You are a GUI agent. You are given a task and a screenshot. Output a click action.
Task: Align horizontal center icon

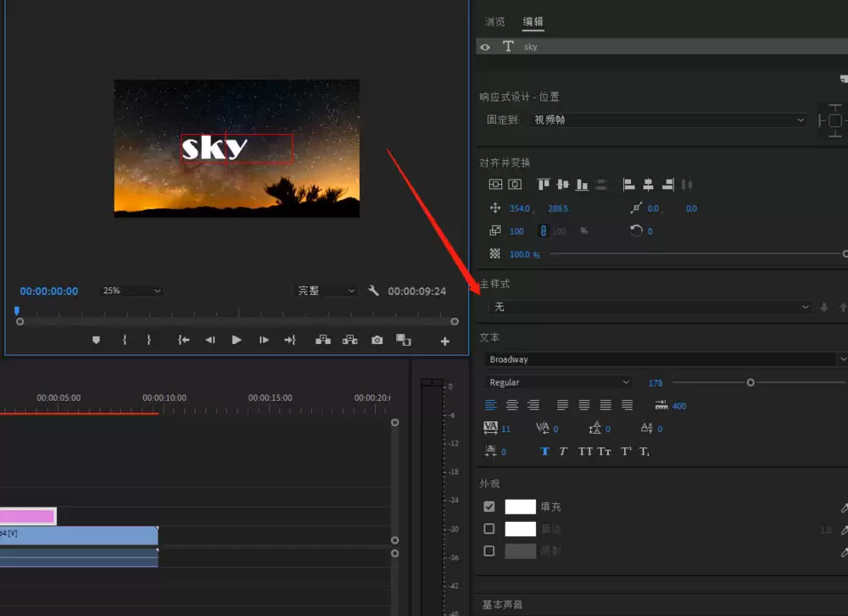648,185
